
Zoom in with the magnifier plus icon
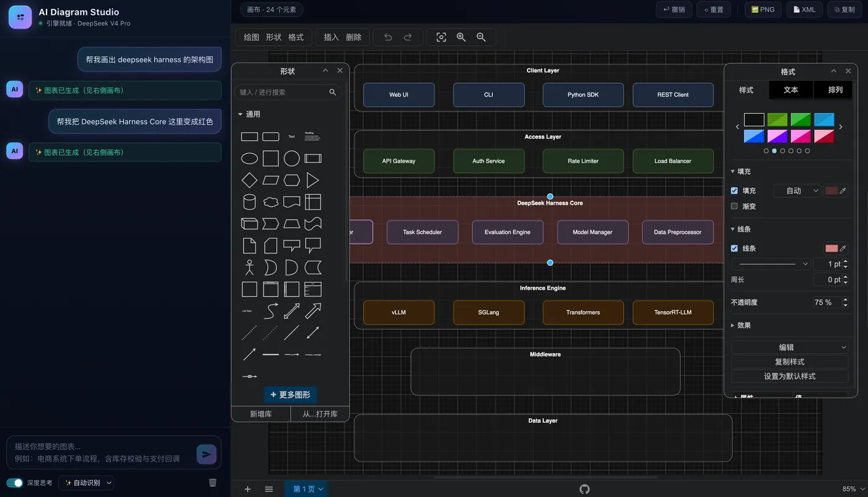(x=461, y=37)
